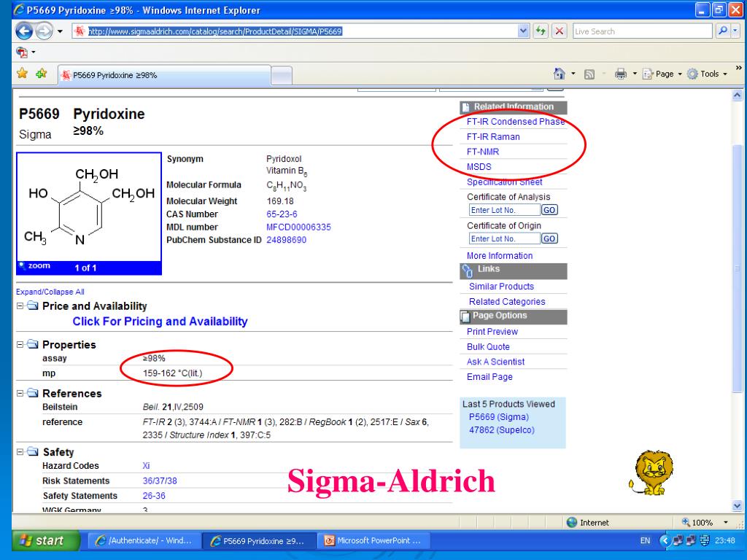Open FT-IR Condensed Phase link

(516, 122)
